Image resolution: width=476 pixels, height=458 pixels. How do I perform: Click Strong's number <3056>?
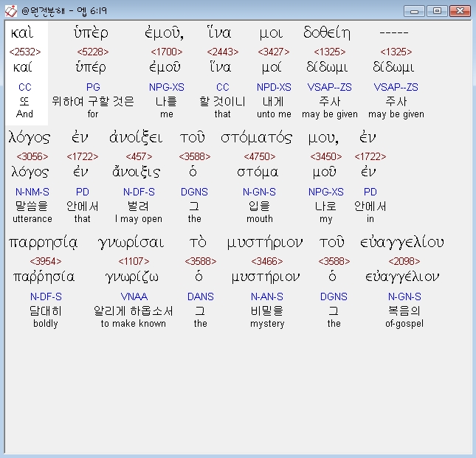(x=32, y=156)
